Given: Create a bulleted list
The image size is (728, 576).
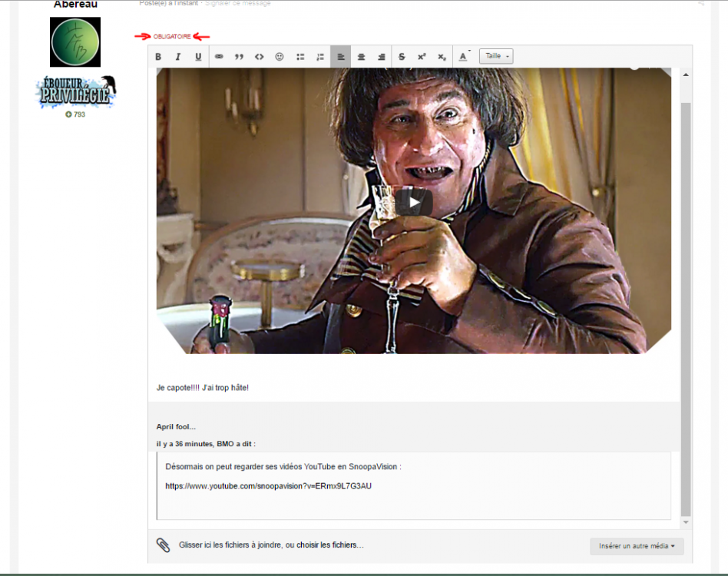Looking at the screenshot, I should tap(299, 56).
